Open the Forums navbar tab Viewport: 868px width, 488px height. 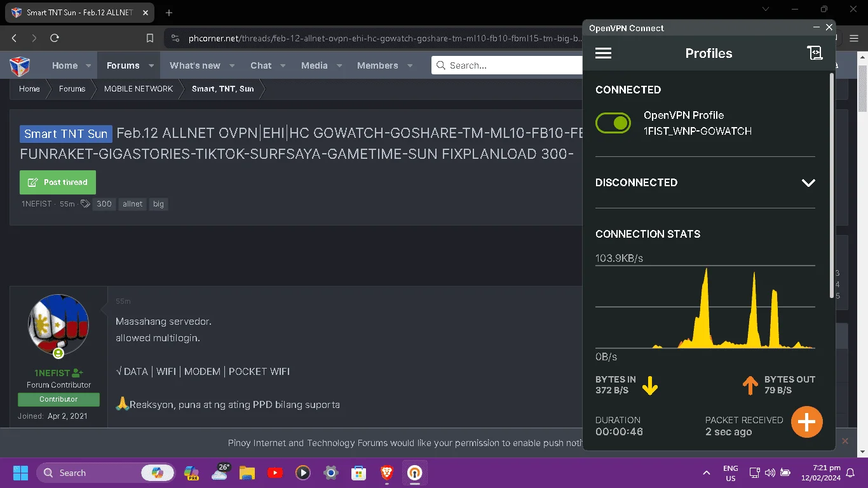pyautogui.click(x=123, y=65)
